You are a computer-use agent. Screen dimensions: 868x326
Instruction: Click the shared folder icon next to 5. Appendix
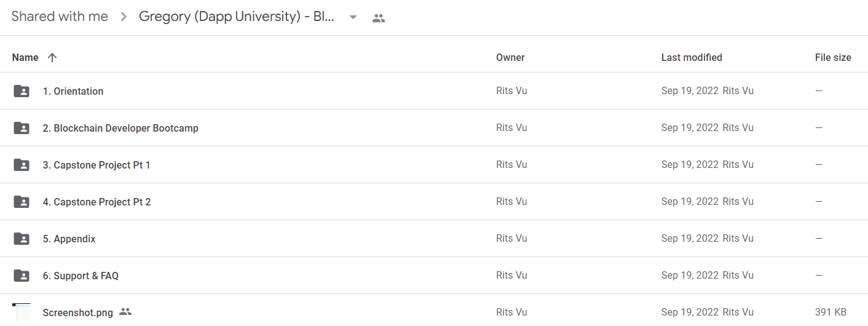point(22,239)
